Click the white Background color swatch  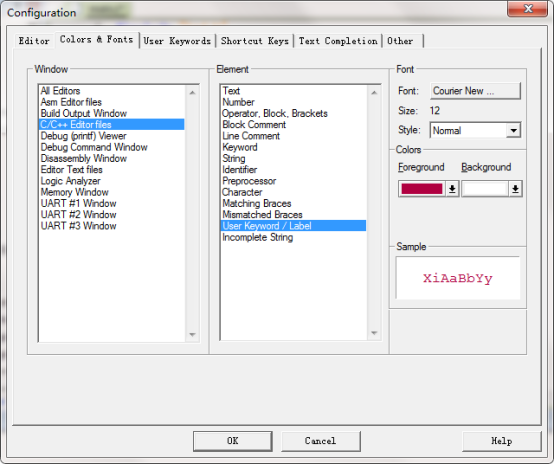pos(485,189)
